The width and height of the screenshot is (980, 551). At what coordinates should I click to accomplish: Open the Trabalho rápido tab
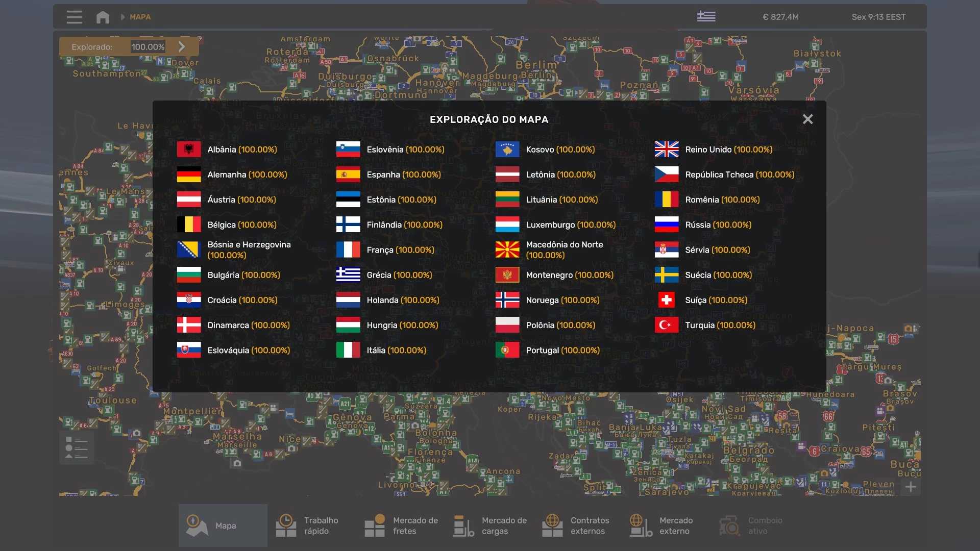(x=311, y=525)
